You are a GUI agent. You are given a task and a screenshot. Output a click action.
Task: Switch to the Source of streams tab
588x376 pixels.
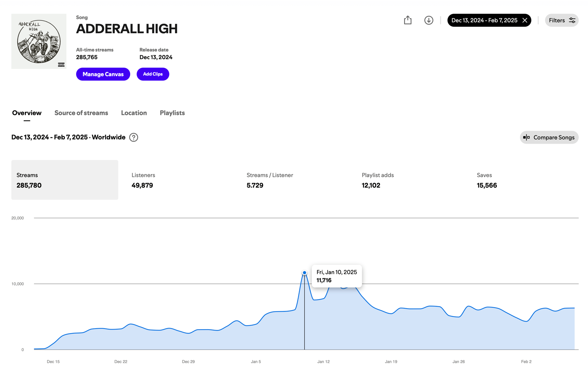(x=81, y=113)
